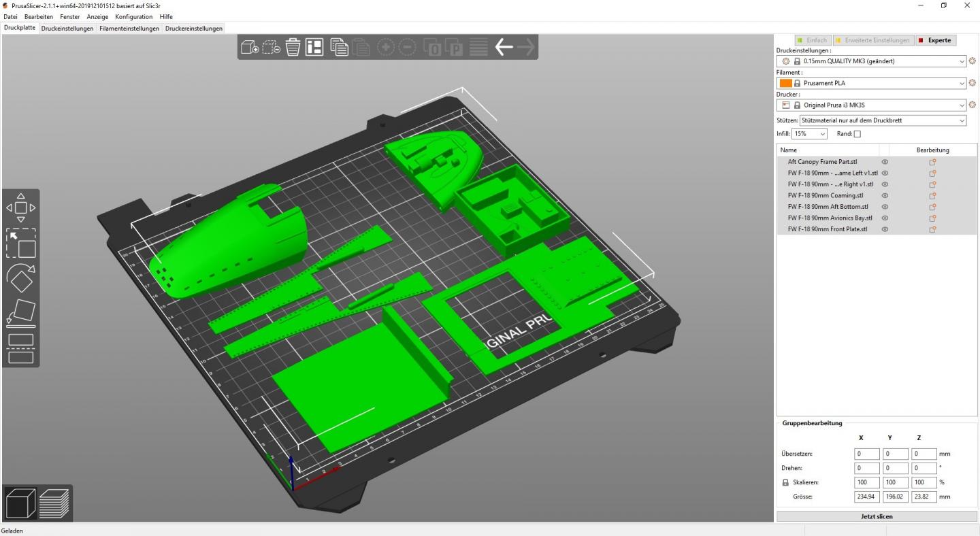Click the Delete selected object icon
The height and width of the screenshot is (536, 980).
click(x=272, y=47)
